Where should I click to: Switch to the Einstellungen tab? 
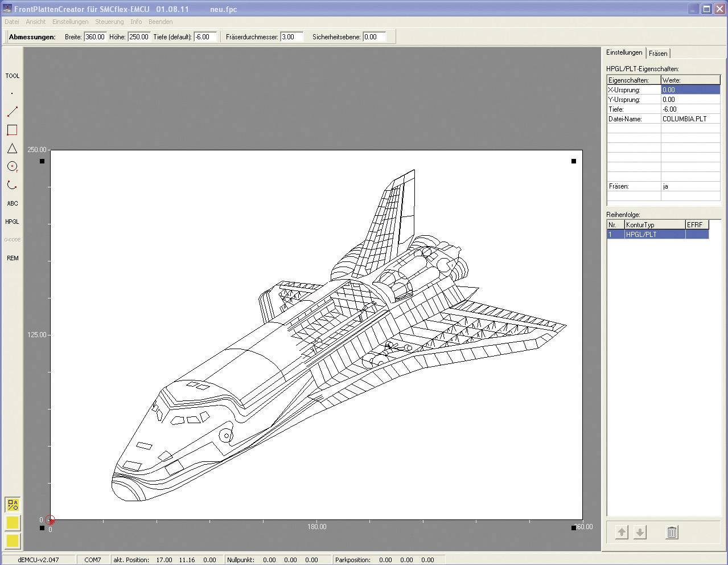(624, 52)
